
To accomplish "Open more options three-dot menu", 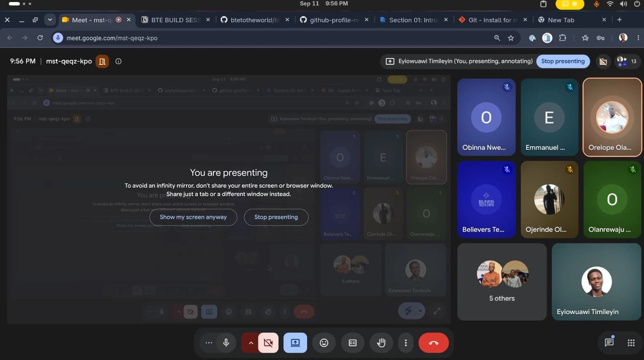I will tap(406, 343).
